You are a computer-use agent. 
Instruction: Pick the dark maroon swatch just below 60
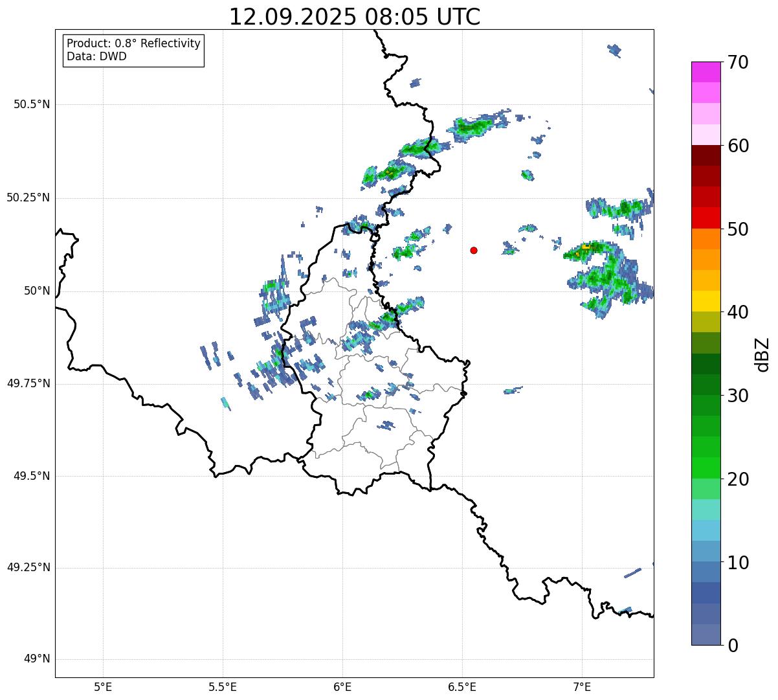tap(706, 155)
